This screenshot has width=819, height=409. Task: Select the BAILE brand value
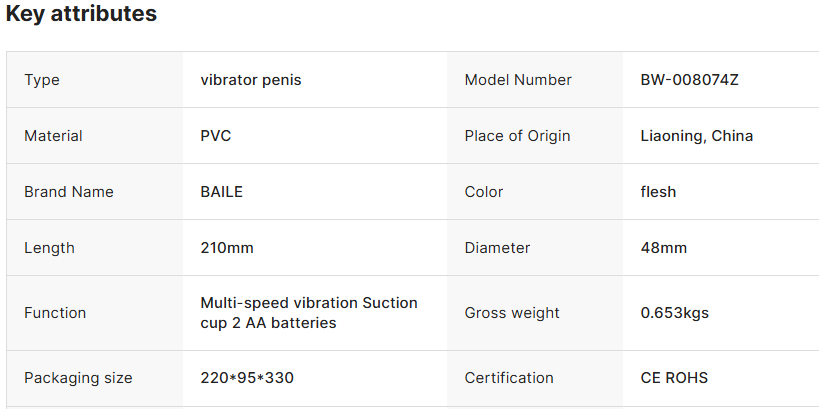[x=221, y=192]
